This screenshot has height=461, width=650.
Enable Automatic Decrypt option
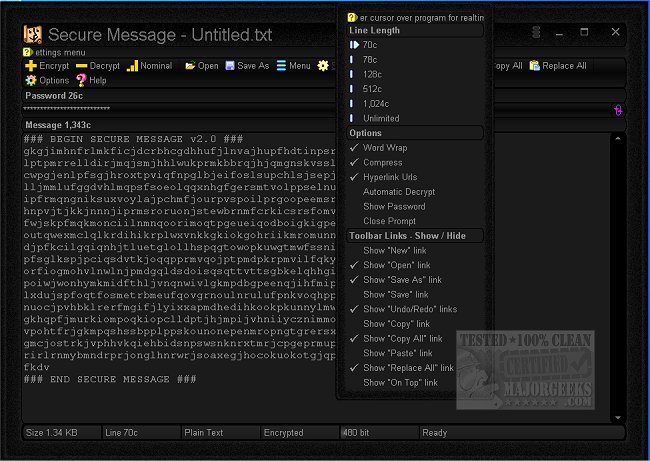(415, 192)
